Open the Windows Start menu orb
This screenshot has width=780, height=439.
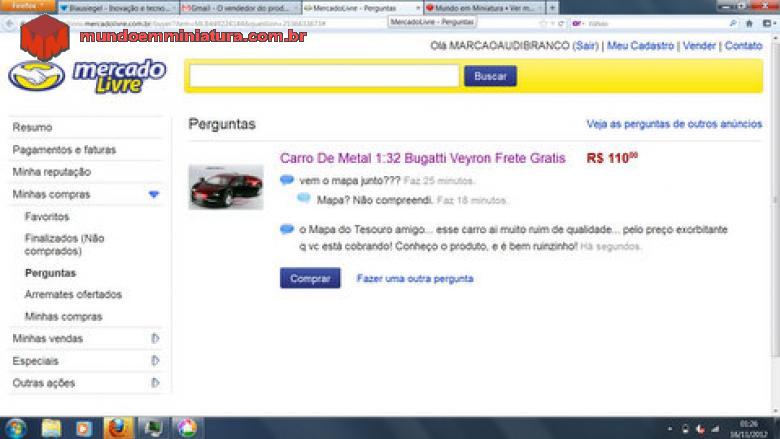(x=15, y=428)
